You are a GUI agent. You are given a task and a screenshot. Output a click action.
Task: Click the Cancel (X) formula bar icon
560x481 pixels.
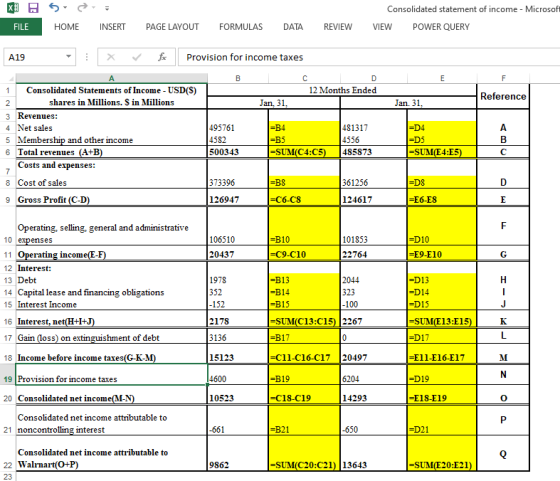pos(111,57)
